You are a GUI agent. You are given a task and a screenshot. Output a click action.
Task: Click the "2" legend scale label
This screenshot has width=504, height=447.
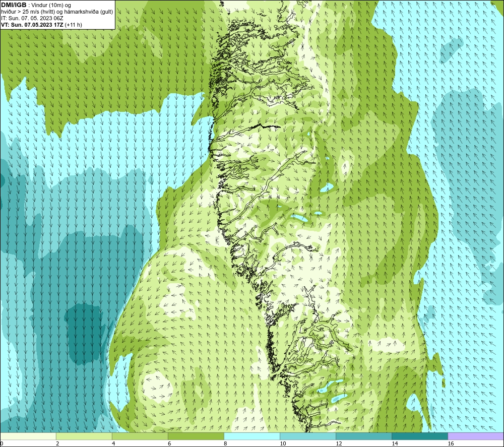pyautogui.click(x=57, y=443)
